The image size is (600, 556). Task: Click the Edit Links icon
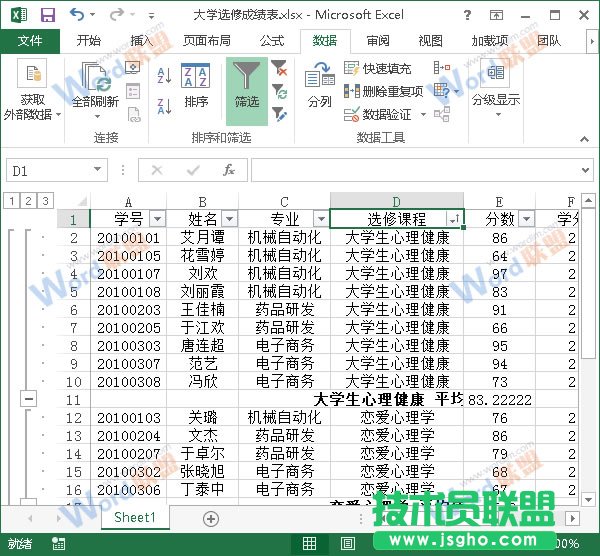[134, 115]
